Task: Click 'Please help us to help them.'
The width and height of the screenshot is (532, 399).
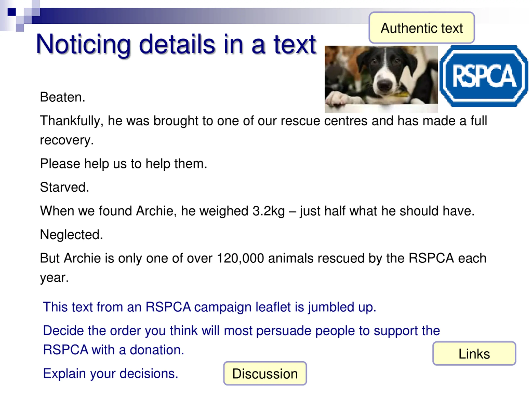Action: point(123,164)
